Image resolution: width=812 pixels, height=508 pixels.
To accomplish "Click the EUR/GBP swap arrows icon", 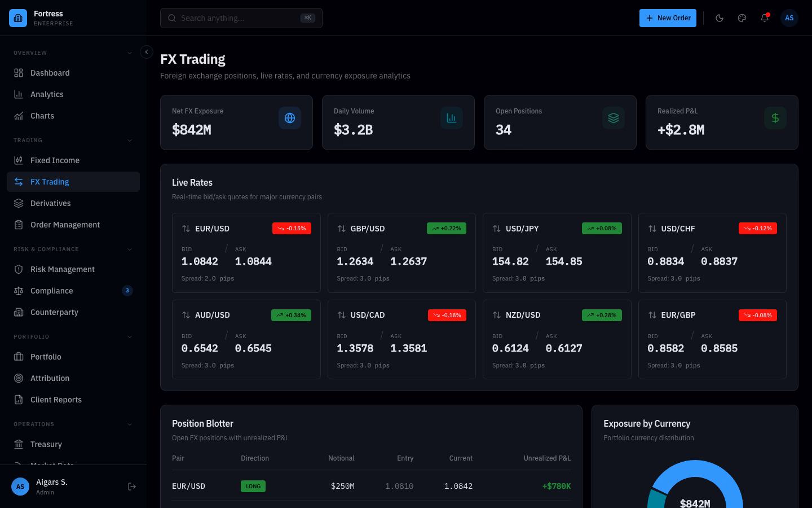I will coord(652,315).
